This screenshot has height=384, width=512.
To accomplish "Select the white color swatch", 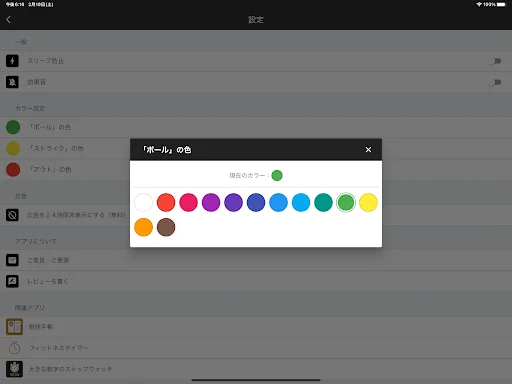I will pos(143,202).
